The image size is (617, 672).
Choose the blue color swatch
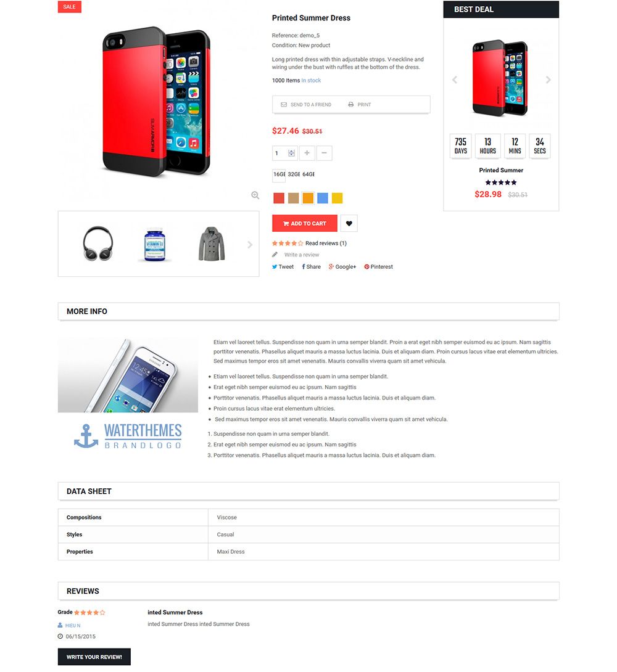pyautogui.click(x=323, y=198)
